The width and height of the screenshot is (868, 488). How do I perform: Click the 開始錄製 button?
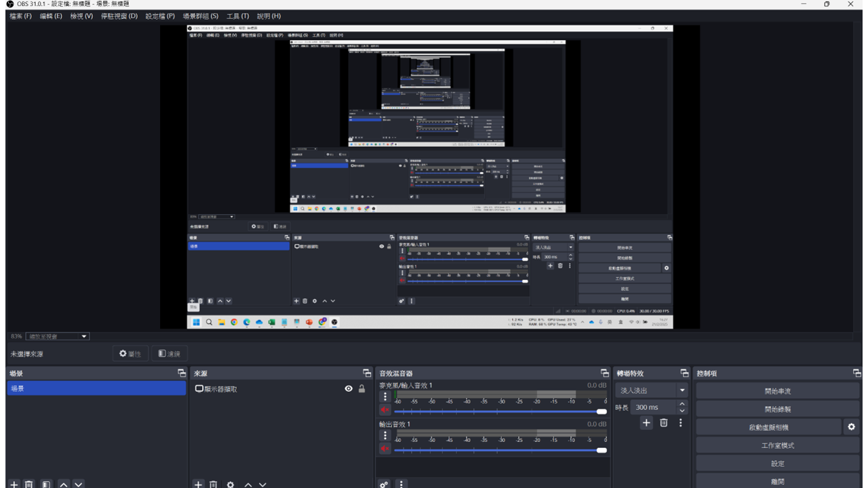point(777,409)
